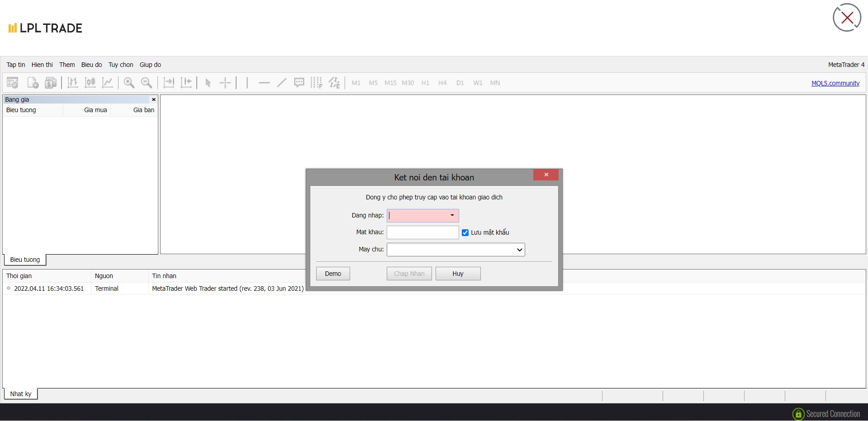Screen dimensions: 868x421
Task: Switch to D1 timeframe
Action: pyautogui.click(x=460, y=83)
